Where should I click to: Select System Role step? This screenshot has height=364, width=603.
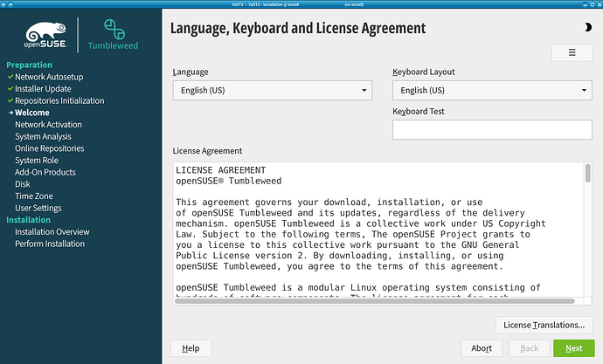click(x=37, y=160)
